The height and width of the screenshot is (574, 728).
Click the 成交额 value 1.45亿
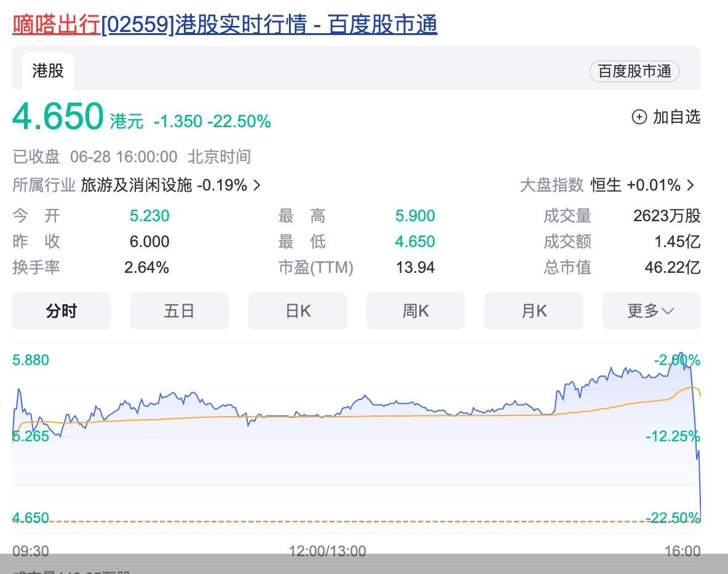point(677,242)
